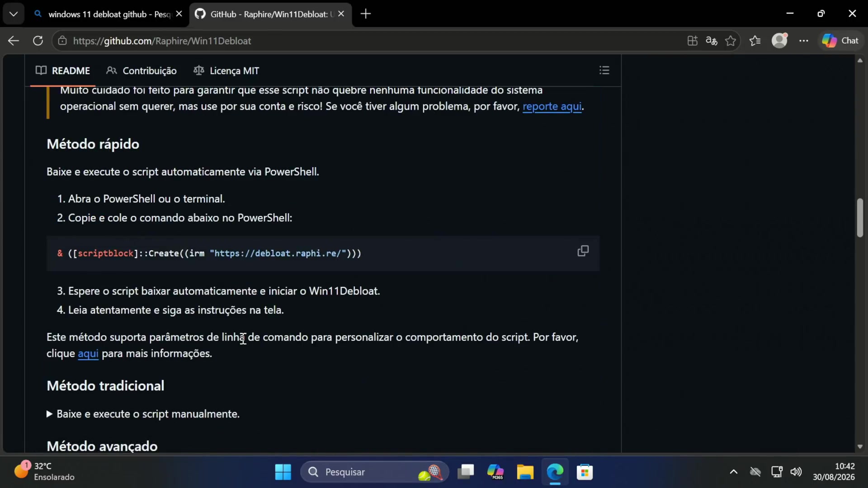868x488 pixels.
Task: Expand 'Baixe e execute o script manualmente'
Action: click(143, 414)
